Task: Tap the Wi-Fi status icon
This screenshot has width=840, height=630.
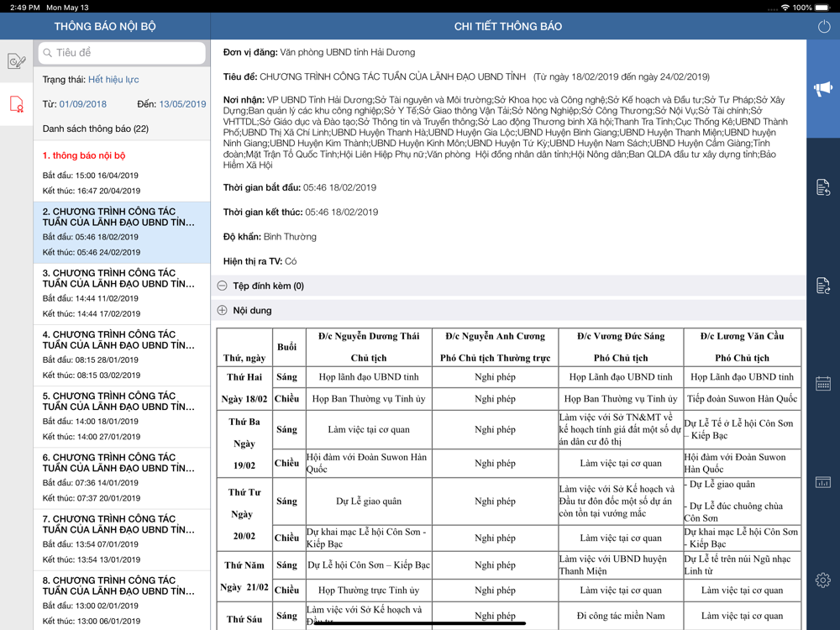Action: (x=785, y=8)
